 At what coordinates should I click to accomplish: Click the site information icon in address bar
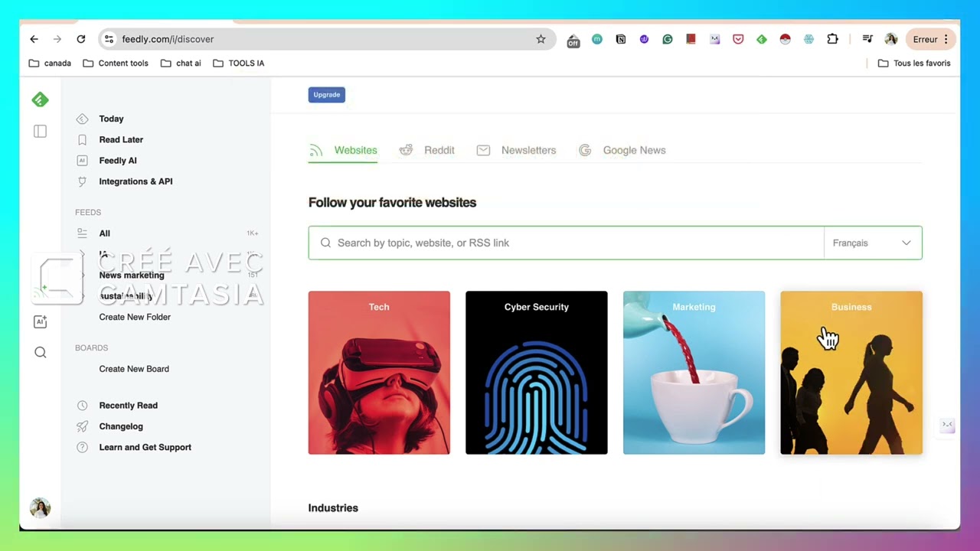pos(109,39)
